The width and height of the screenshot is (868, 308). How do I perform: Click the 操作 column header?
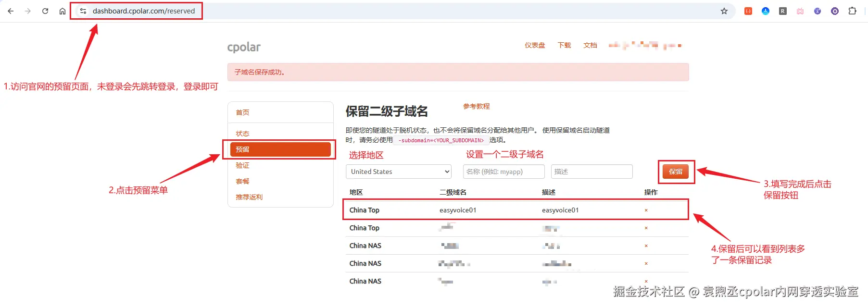(651, 192)
